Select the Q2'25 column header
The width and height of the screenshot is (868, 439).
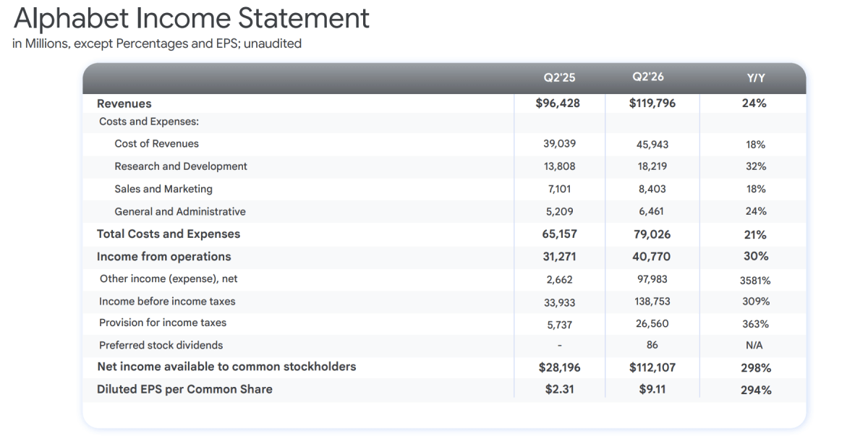pos(559,77)
